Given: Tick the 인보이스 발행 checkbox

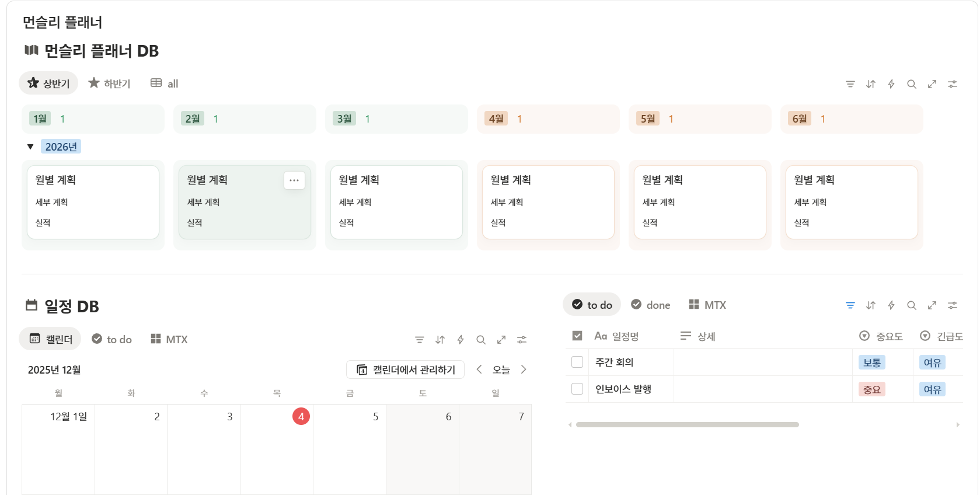Looking at the screenshot, I should (577, 389).
